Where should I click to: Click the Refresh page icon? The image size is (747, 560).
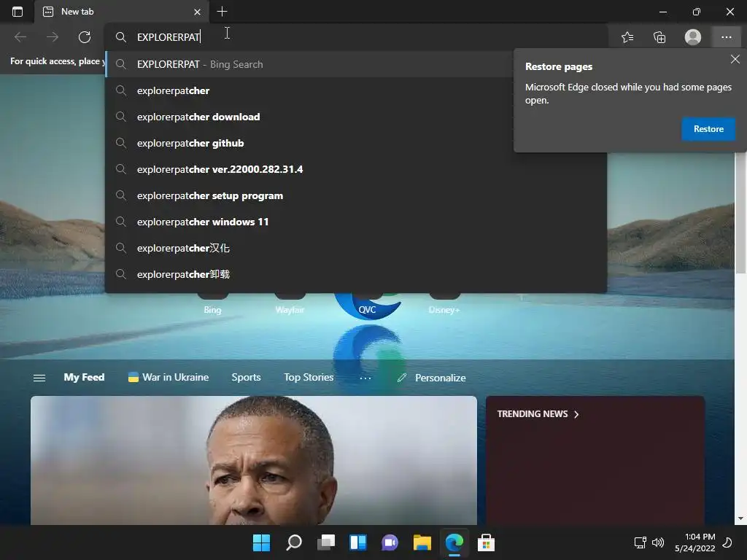click(x=85, y=37)
